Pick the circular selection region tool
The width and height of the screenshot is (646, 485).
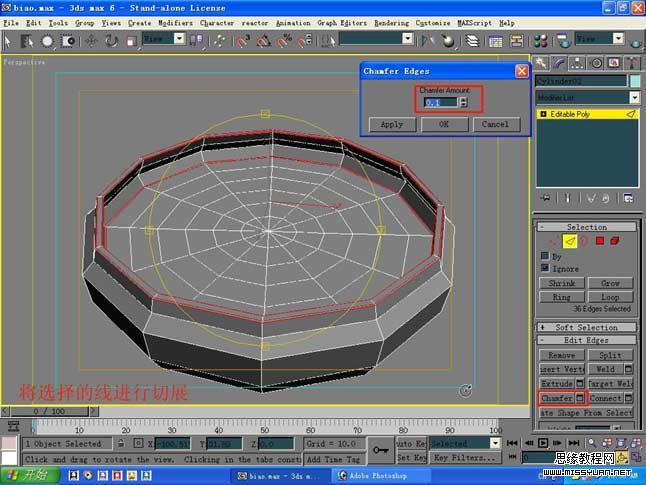47,41
